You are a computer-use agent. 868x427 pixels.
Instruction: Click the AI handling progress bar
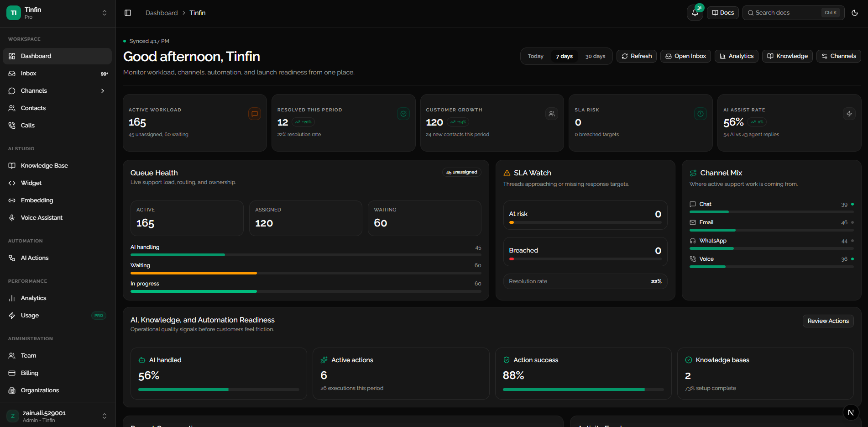point(306,255)
